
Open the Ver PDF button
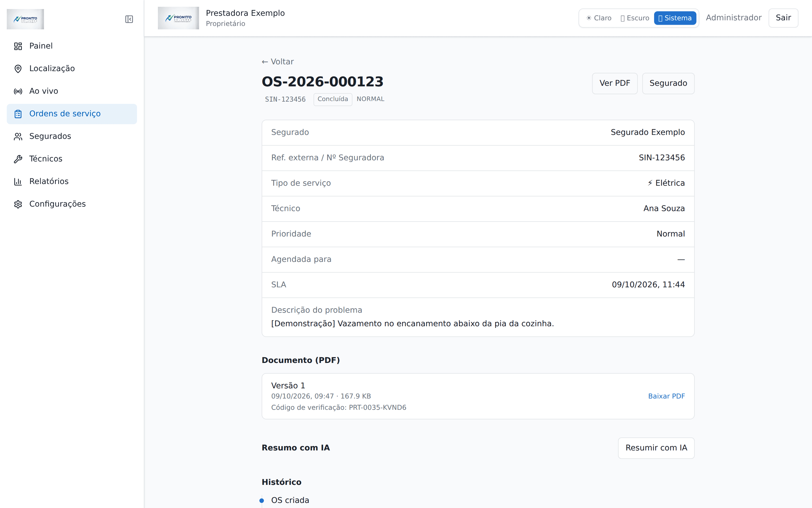click(x=614, y=83)
